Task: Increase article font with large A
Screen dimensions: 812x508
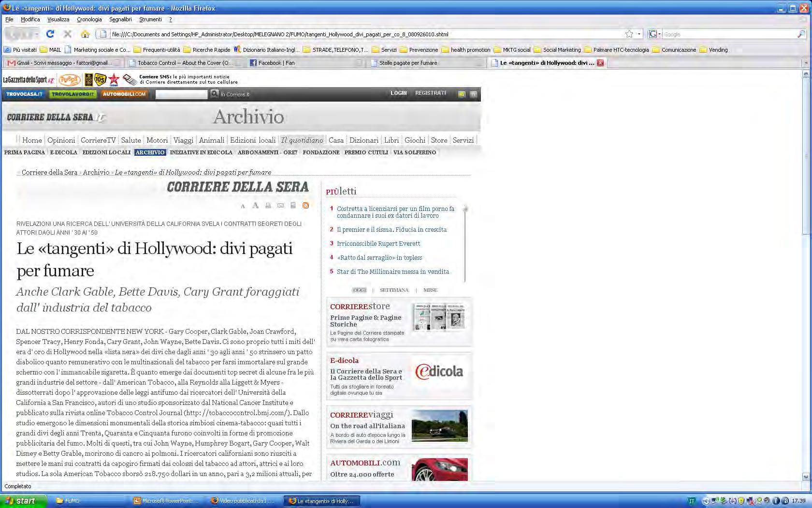Action: (255, 206)
